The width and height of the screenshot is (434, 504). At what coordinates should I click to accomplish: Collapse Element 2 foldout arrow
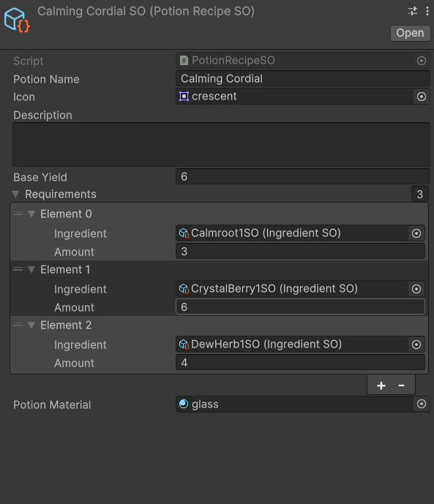[x=31, y=325]
